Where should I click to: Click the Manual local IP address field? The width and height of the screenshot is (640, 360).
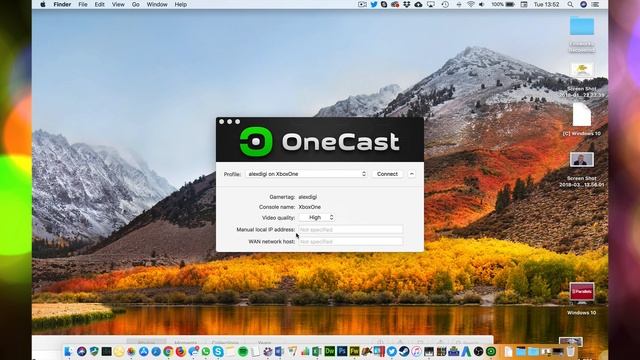coord(351,229)
